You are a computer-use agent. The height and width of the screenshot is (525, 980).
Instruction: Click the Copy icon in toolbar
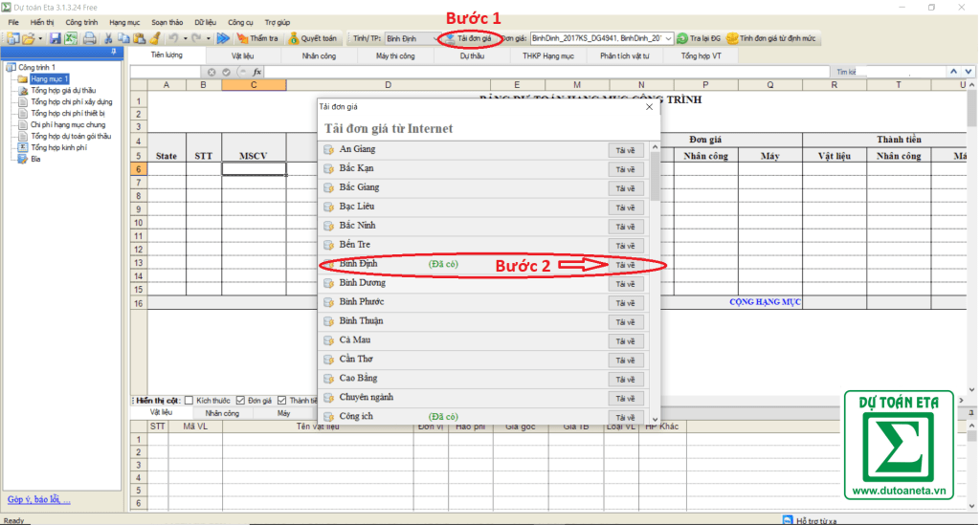click(123, 38)
